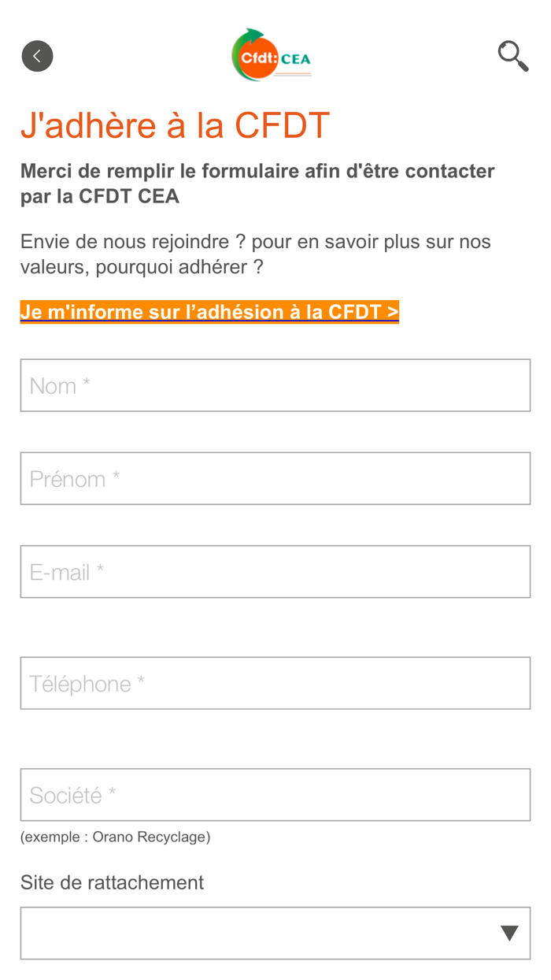Click the Merci de remplir instruction text

257,181
